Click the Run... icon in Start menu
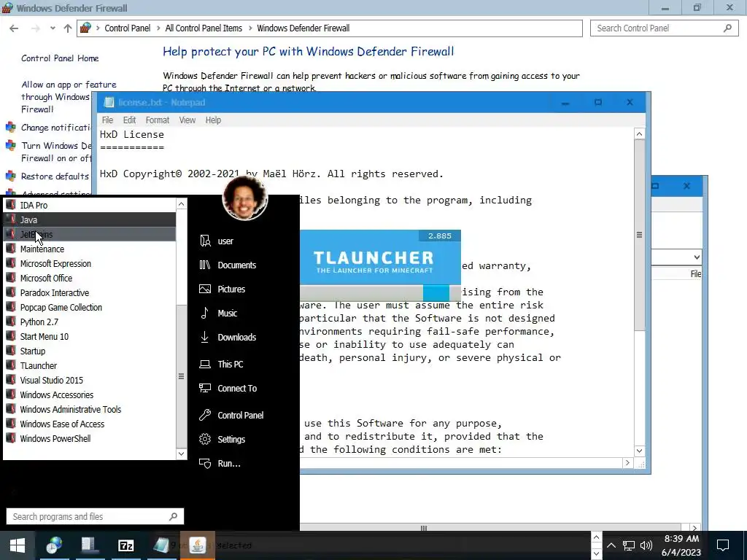 pyautogui.click(x=205, y=463)
